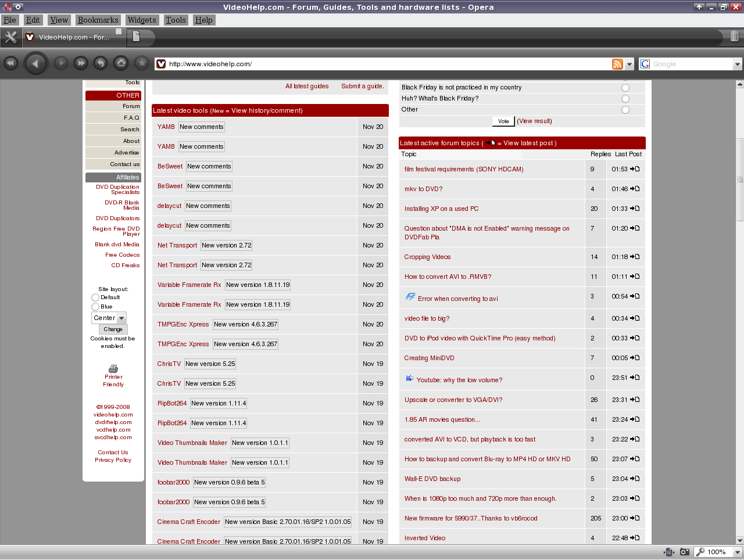Click the icon beside 'Error when converting to avi'

click(x=410, y=297)
